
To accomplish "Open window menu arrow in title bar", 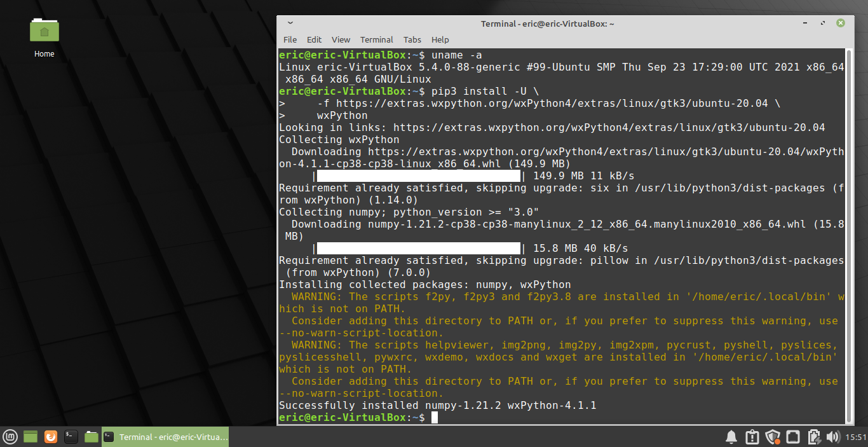I will (290, 23).
